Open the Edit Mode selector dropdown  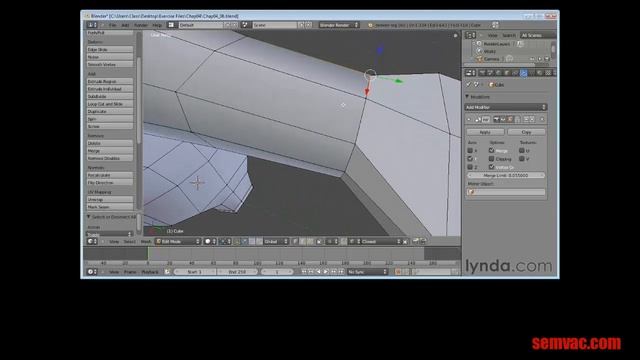click(x=178, y=242)
